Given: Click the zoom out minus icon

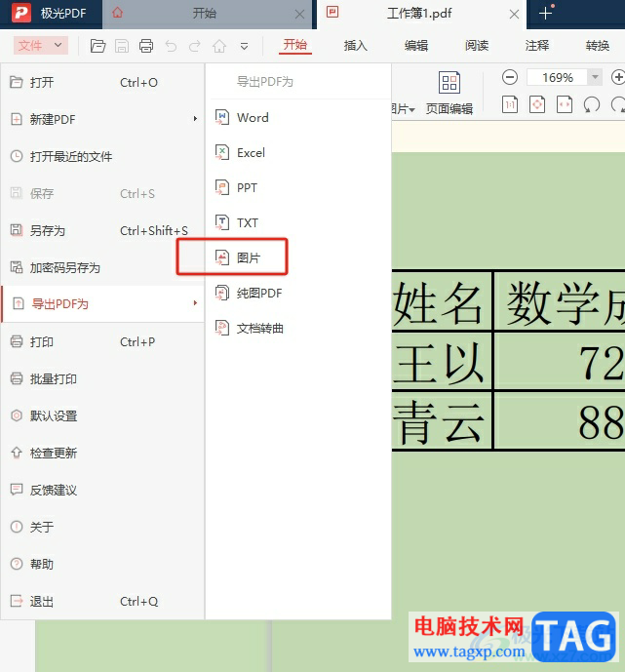Looking at the screenshot, I should click(510, 78).
